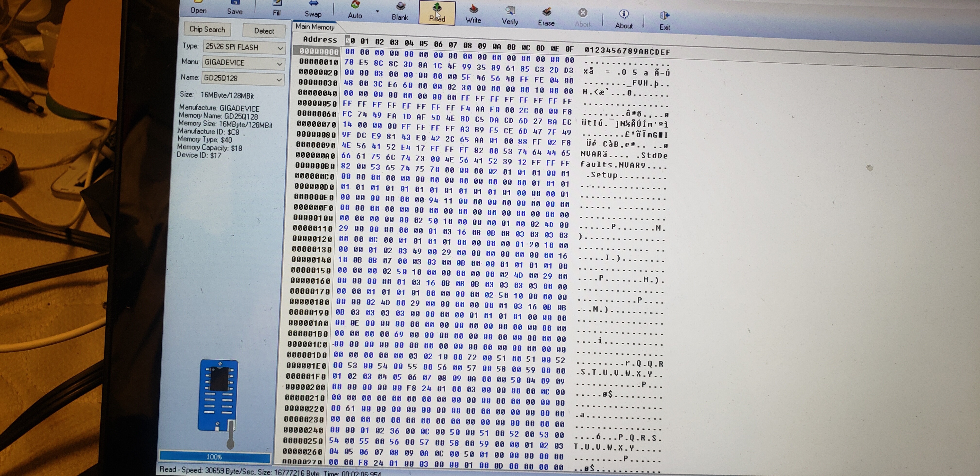This screenshot has width=980, height=476.
Task: Click the first byte 78 in row 00000010
Action: point(349,62)
